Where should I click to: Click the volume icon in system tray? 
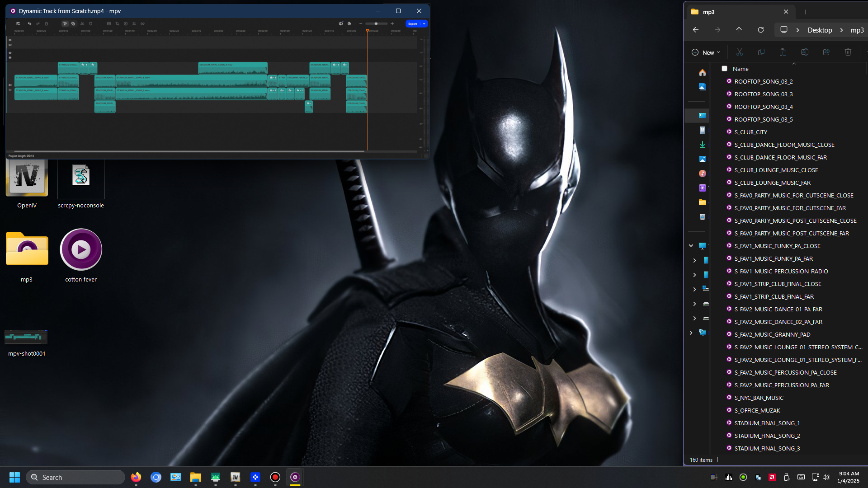826,477
